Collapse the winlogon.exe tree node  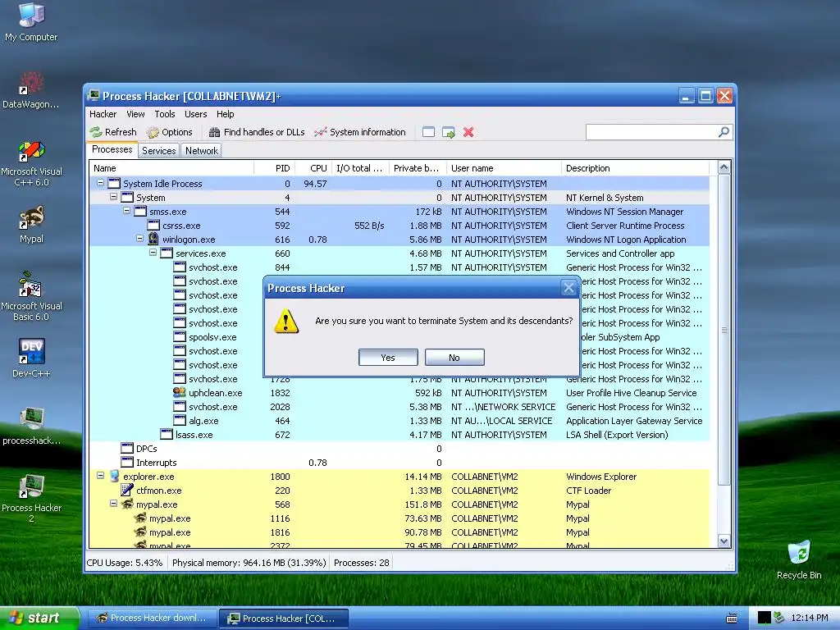click(x=139, y=239)
